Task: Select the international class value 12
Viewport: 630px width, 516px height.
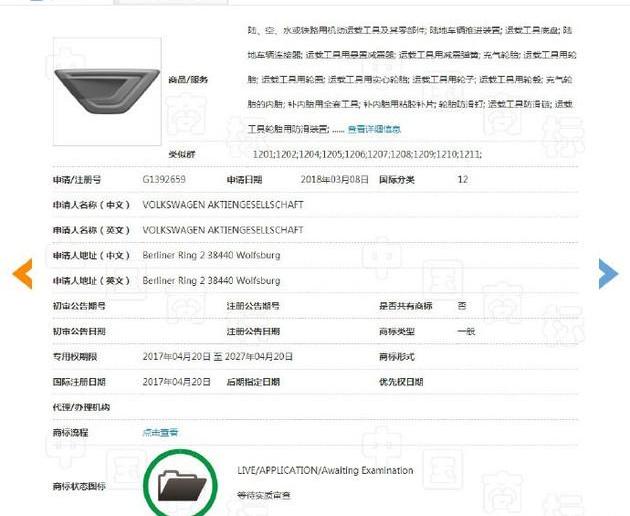Action: tap(463, 179)
